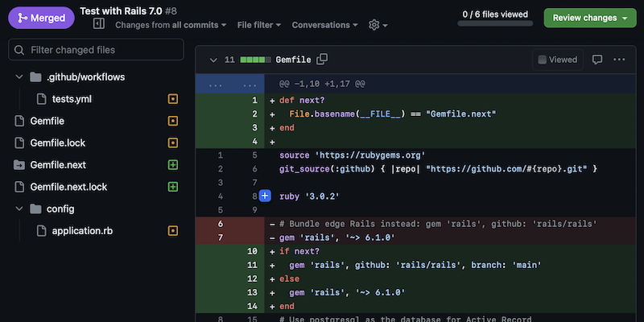Click pull request number #8
Viewport: 644px width, 322px height.
pos(171,11)
